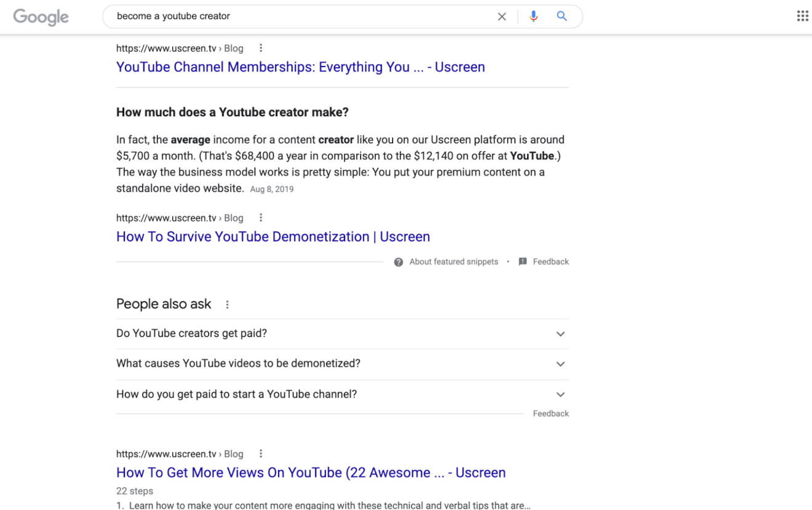Open "How To Survive YouTube Demonetization" link

click(273, 237)
